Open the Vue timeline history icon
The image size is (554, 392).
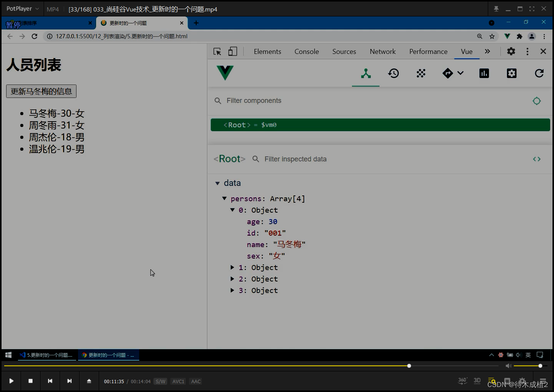click(x=393, y=73)
